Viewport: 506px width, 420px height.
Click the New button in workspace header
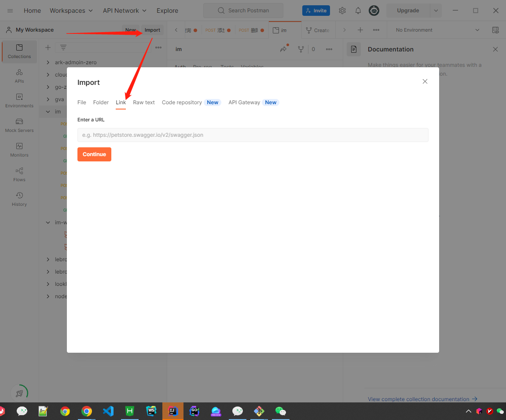coord(130,30)
